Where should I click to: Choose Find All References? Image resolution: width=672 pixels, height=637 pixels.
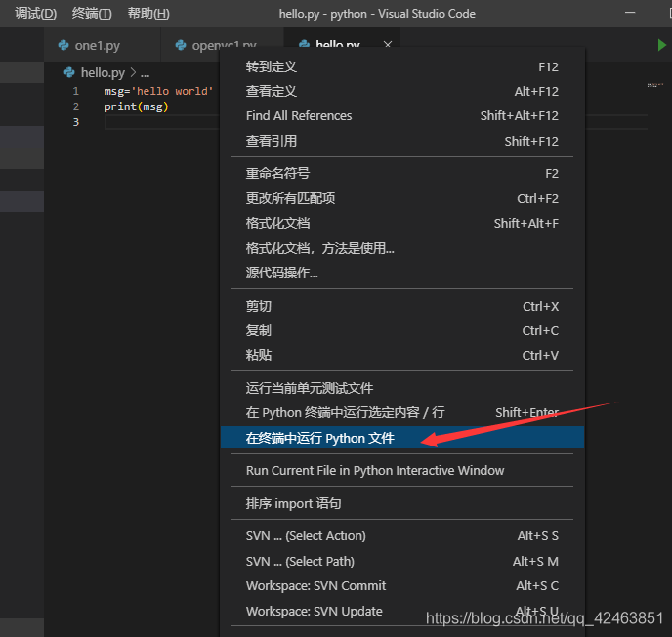(x=402, y=115)
